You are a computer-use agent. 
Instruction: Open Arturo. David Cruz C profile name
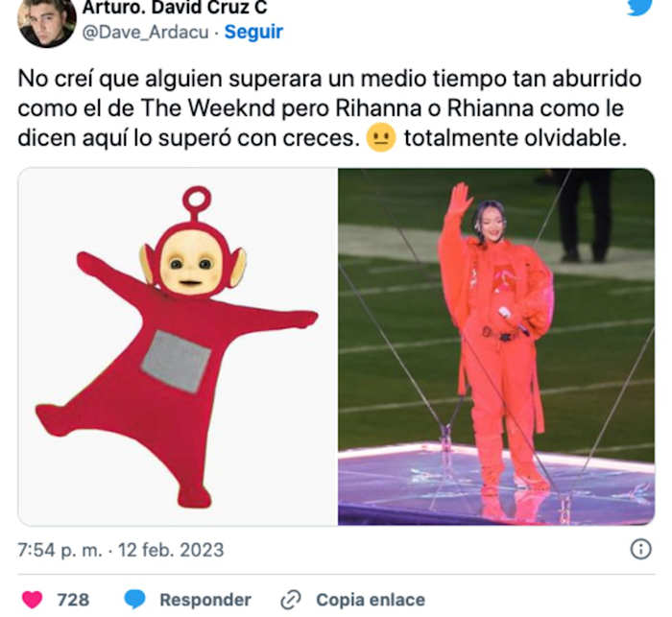pyautogui.click(x=175, y=8)
